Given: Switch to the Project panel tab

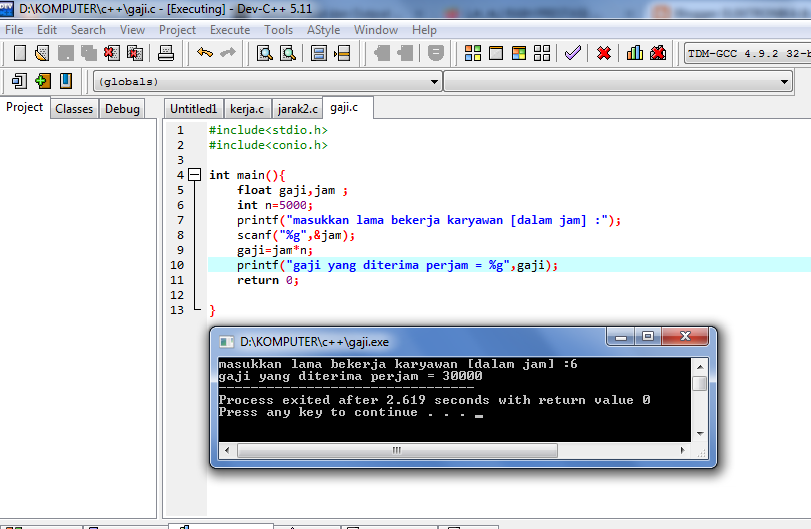Looking at the screenshot, I should (24, 107).
